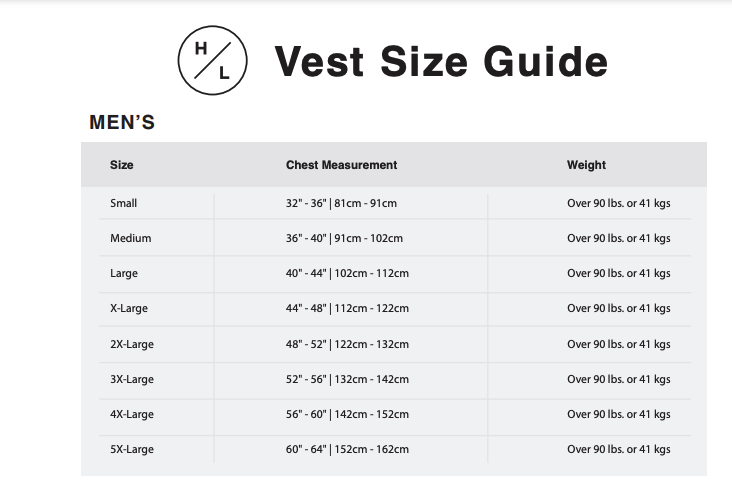Select the 4X-Large size row label
The height and width of the screenshot is (484, 732).
[x=132, y=414]
